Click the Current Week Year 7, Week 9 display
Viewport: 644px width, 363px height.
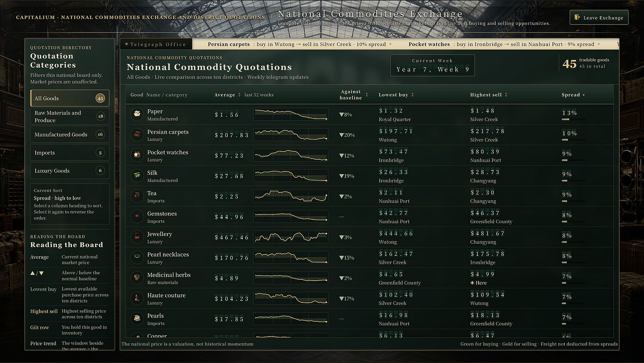(x=432, y=66)
